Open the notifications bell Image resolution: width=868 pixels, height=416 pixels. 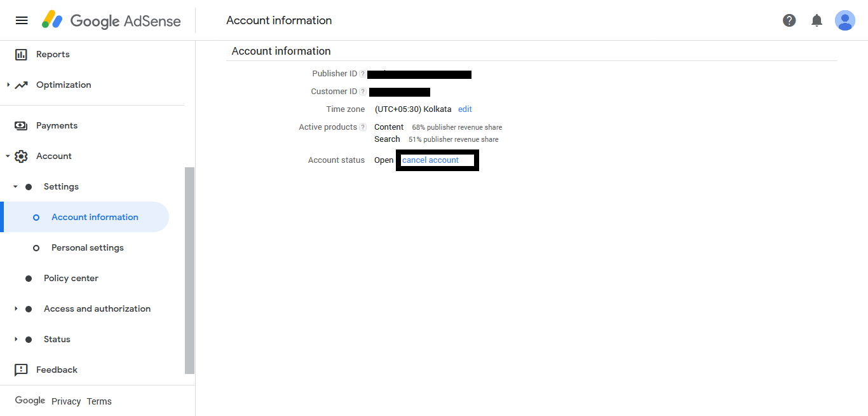tap(817, 20)
